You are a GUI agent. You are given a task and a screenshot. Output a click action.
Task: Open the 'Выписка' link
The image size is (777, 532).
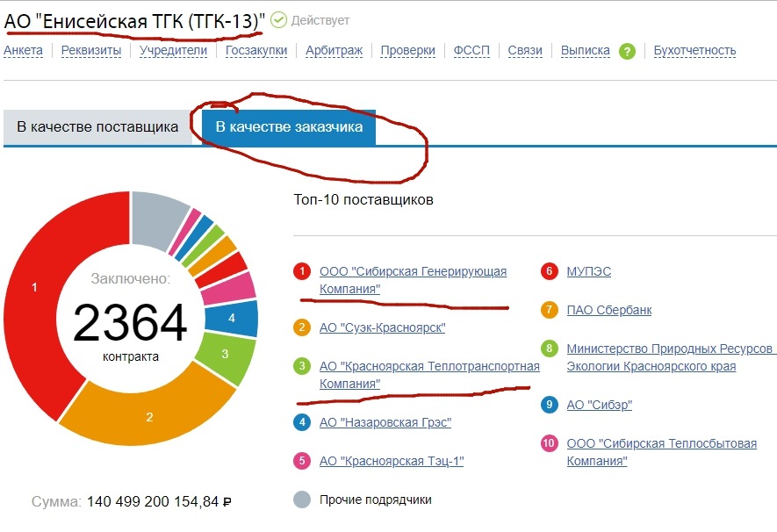pos(586,51)
